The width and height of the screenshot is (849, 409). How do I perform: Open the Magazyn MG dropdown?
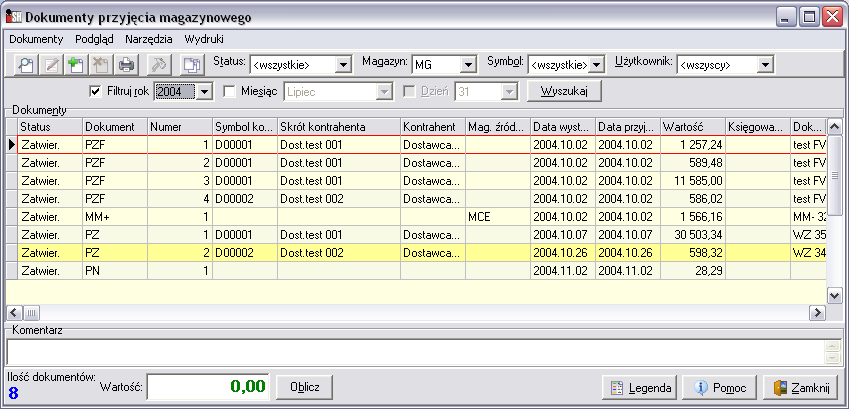coord(468,65)
